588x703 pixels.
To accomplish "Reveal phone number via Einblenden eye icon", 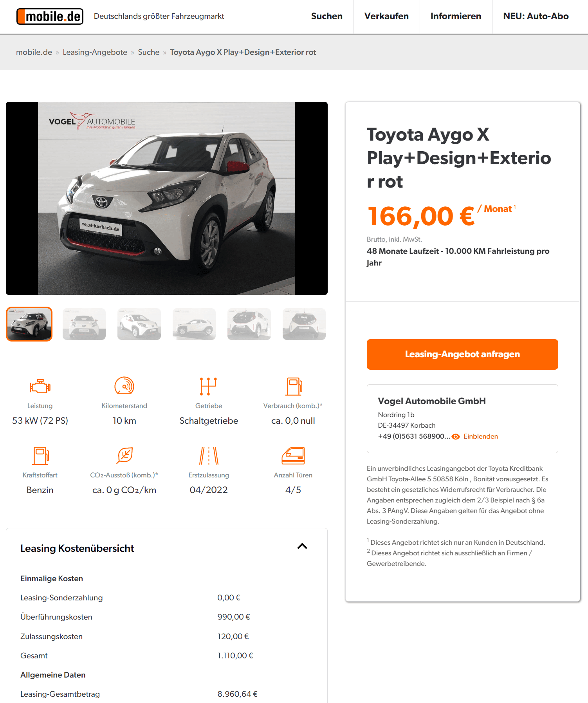I will click(456, 437).
